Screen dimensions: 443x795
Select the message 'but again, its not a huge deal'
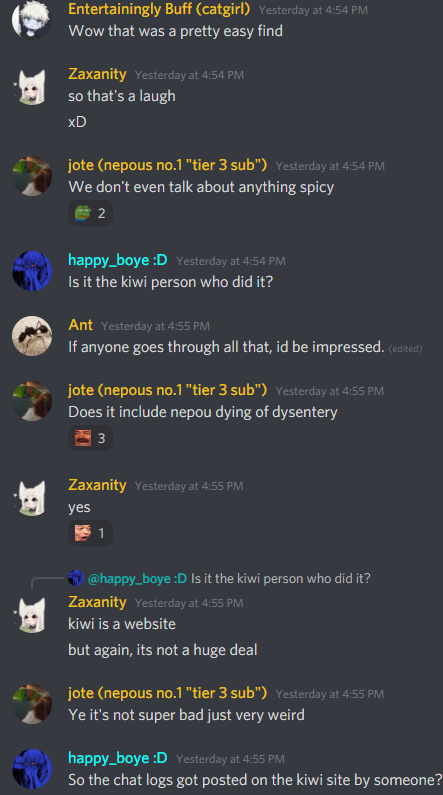click(x=163, y=650)
